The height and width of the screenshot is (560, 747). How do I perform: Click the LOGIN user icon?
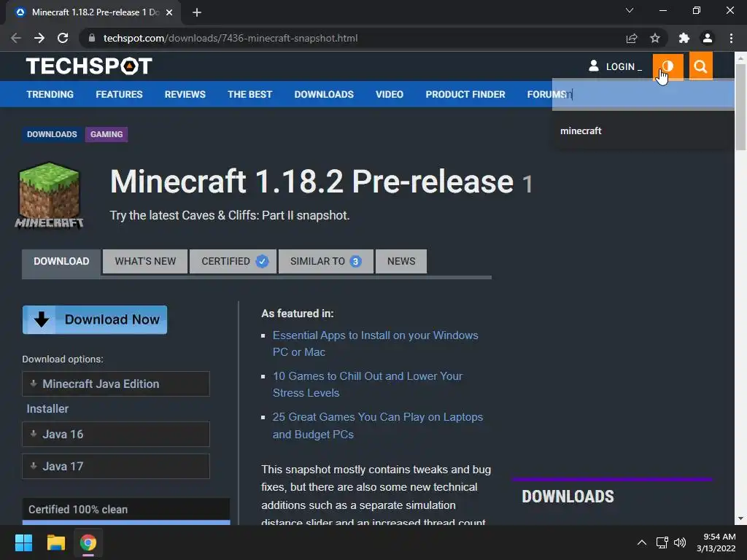click(594, 66)
